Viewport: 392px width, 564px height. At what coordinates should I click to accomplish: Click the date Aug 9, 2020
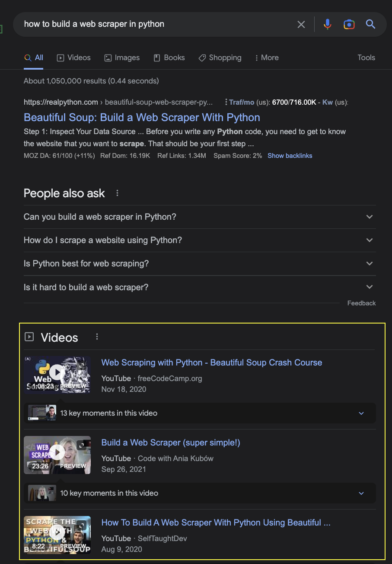point(121,549)
